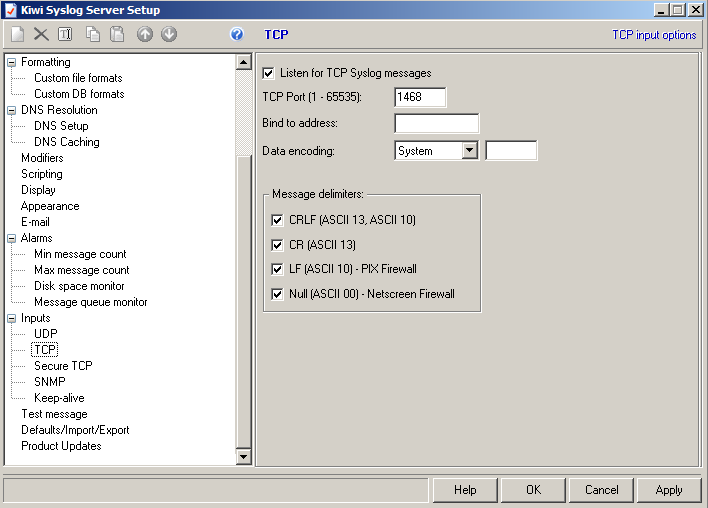The width and height of the screenshot is (708, 508).
Task: Open Max message count alarm
Action: pyautogui.click(x=82, y=270)
